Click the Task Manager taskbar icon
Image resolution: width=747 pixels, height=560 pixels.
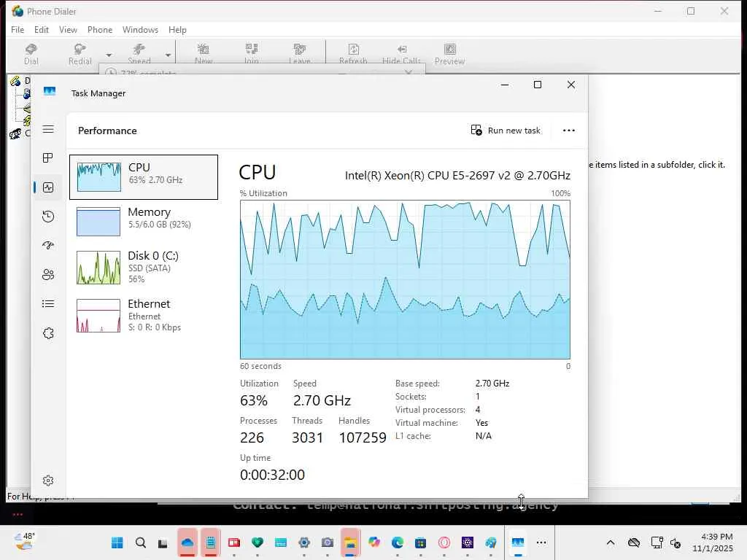[x=518, y=542]
